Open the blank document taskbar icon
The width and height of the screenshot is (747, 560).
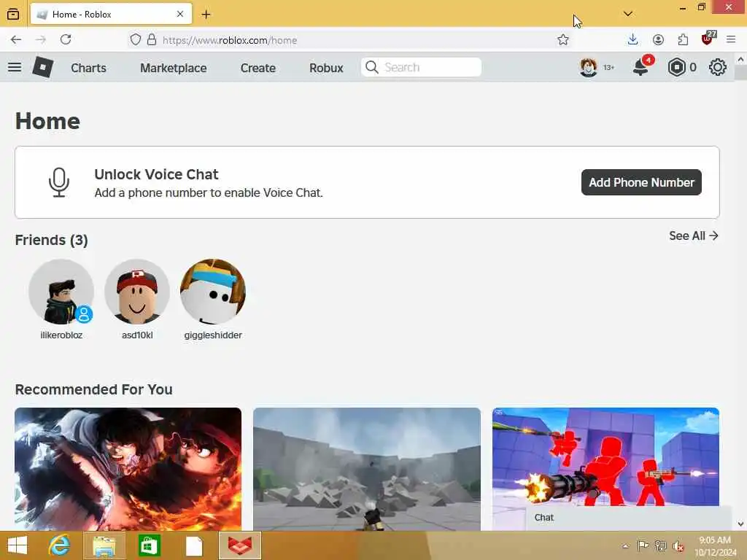[194, 545]
